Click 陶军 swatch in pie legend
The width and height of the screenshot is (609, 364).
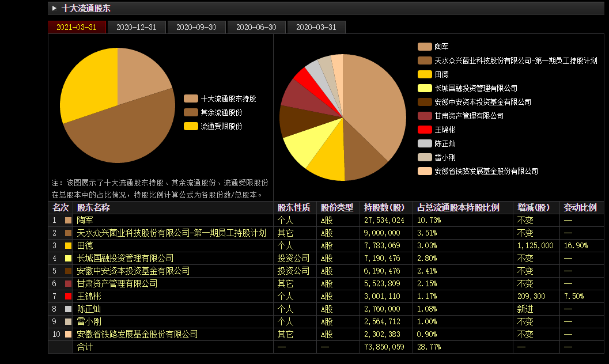click(425, 47)
